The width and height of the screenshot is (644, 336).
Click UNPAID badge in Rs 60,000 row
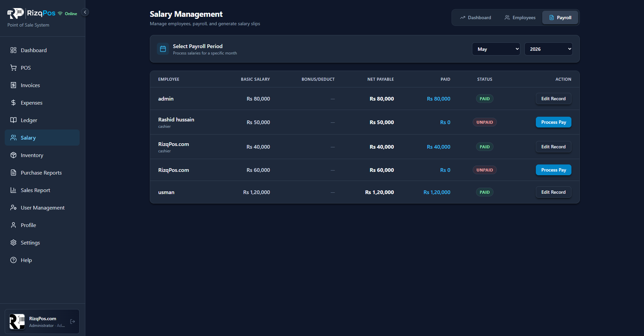[484, 170]
